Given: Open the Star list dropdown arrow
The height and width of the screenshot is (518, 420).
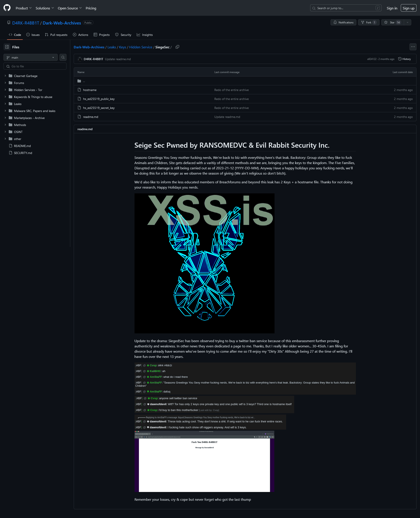Looking at the screenshot, I should 407,23.
